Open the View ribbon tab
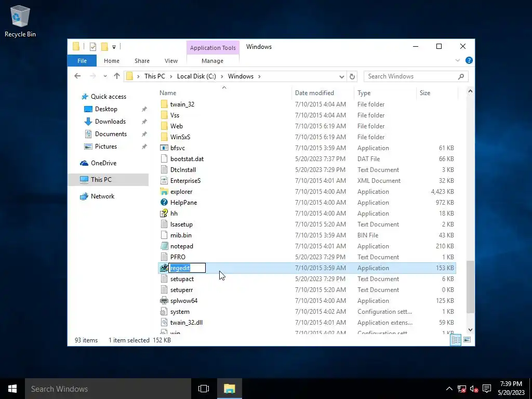 171,61
